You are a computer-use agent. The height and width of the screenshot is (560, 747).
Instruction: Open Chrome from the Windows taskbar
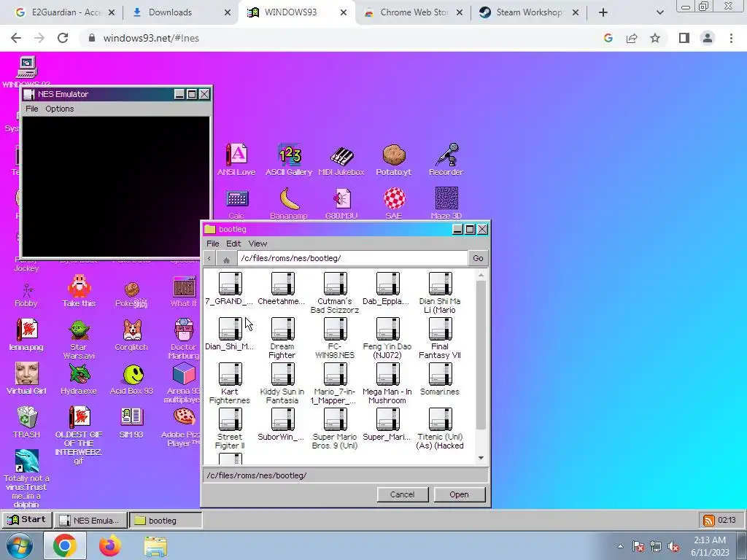[x=65, y=546]
